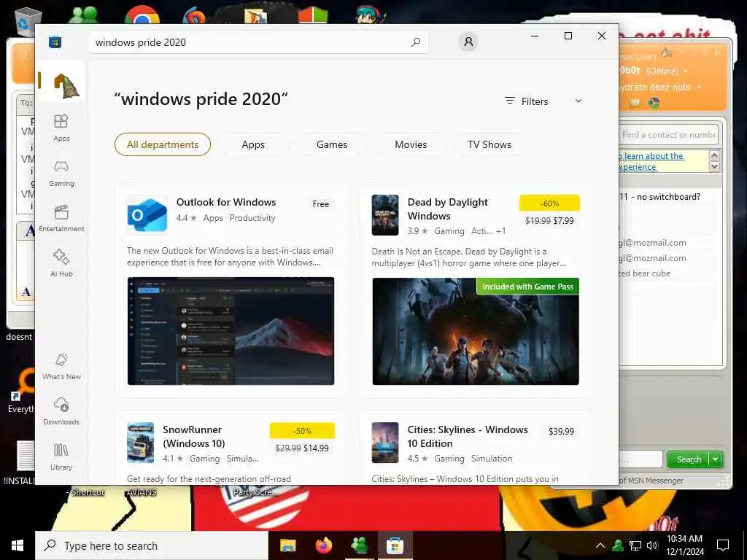Select the Apps filter tab
This screenshot has height=560, width=747.
click(253, 144)
